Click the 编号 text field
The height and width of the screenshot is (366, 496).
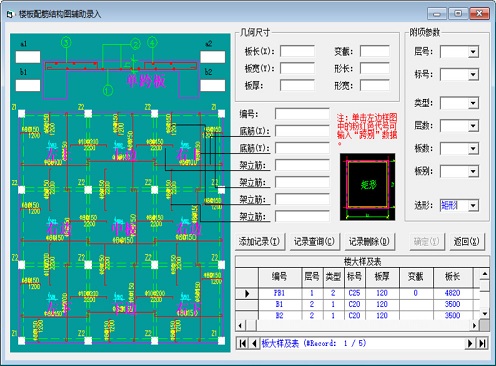tap(302, 114)
